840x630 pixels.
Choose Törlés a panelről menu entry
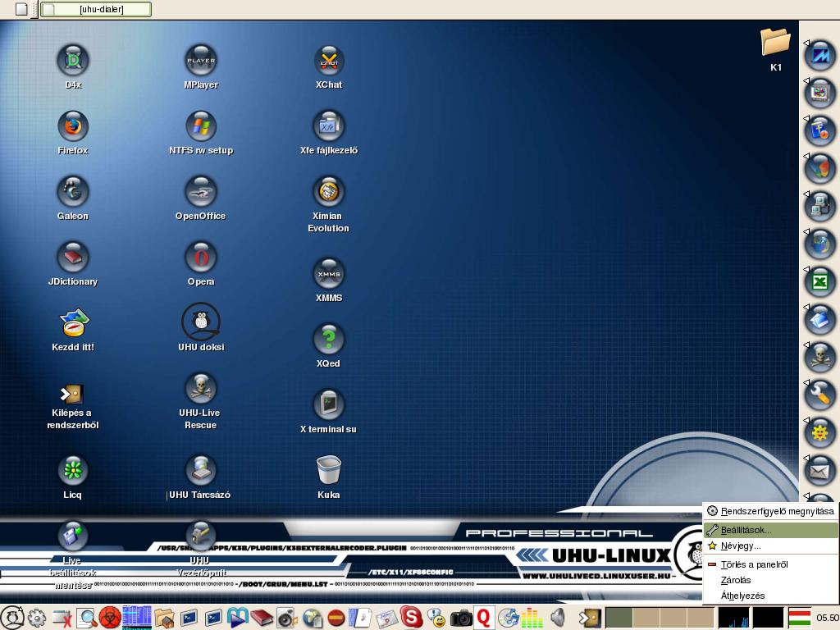coord(771,564)
